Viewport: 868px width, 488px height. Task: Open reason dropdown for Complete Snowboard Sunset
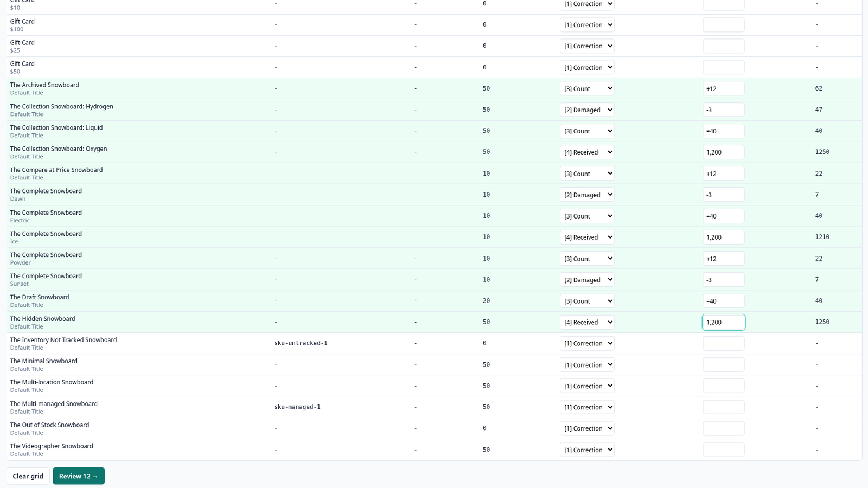[587, 280]
